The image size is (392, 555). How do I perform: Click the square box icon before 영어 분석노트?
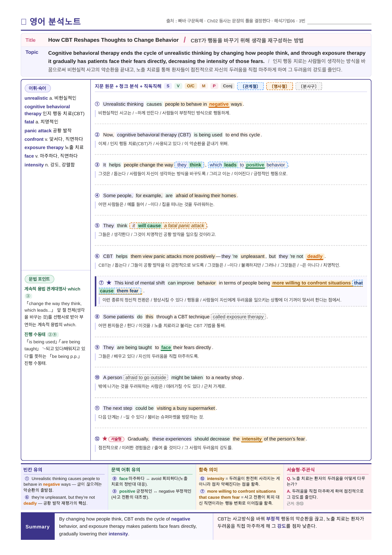(x=23, y=22)
